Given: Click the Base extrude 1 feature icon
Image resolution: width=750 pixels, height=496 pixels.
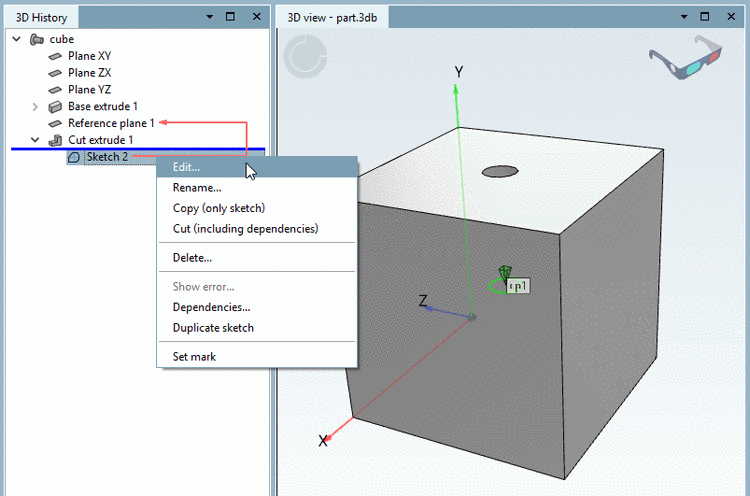Looking at the screenshot, I should (55, 107).
